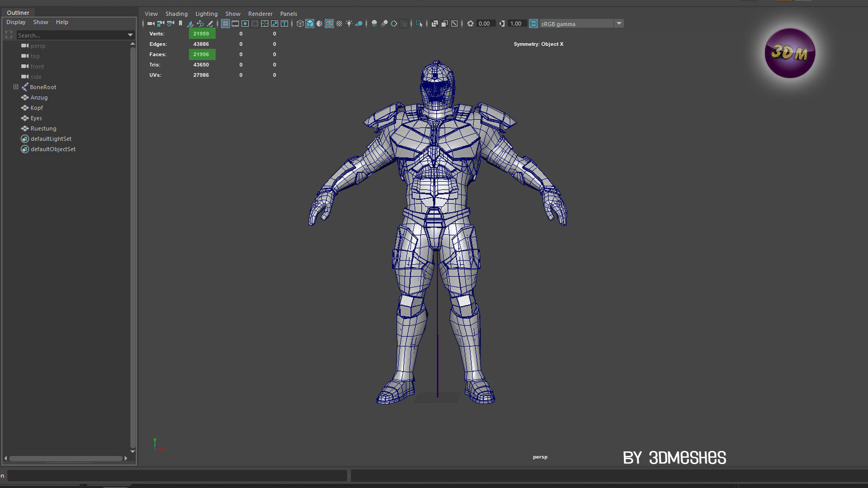Open Camera Attributes from panel toolbar
Viewport: 868px width, 488px height.
click(x=170, y=23)
